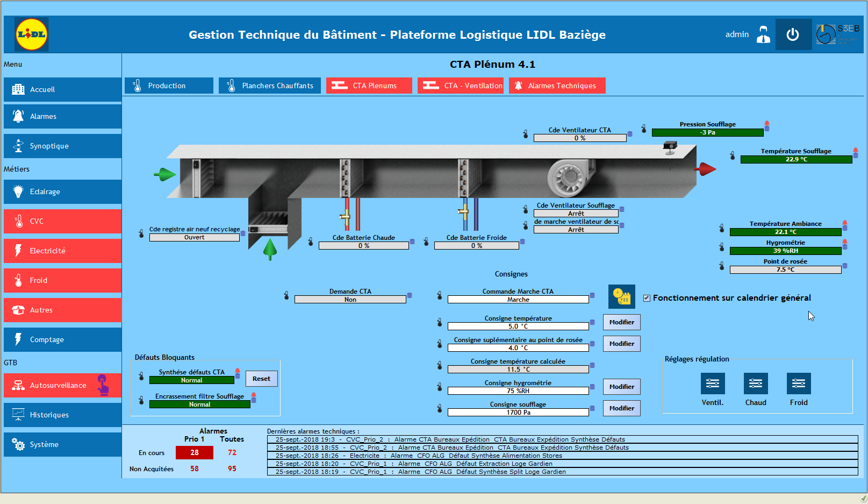Image resolution: width=868 pixels, height=504 pixels.
Task: Click green air intake arrow on left
Action: tap(165, 174)
